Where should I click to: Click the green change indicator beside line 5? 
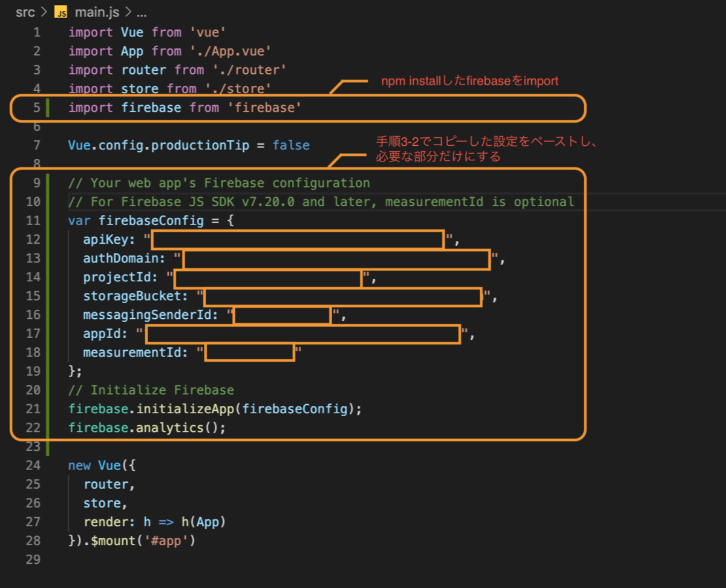tap(47, 108)
